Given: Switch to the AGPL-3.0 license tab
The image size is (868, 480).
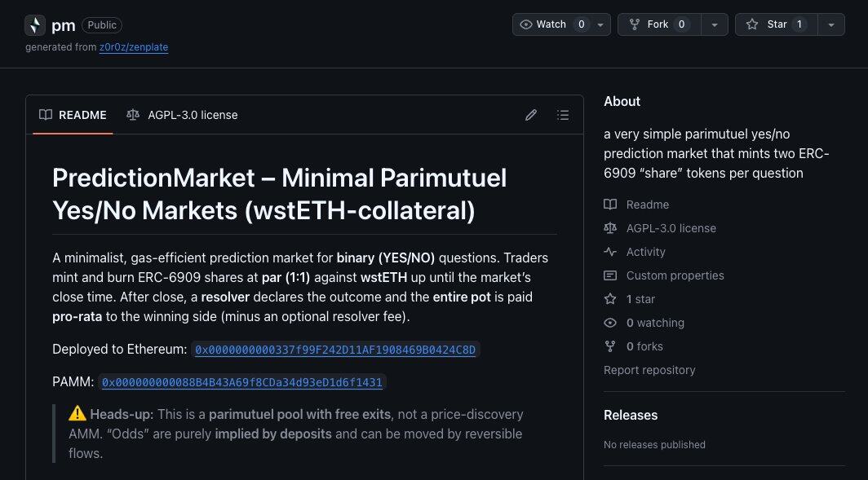Looking at the screenshot, I should coord(193,115).
